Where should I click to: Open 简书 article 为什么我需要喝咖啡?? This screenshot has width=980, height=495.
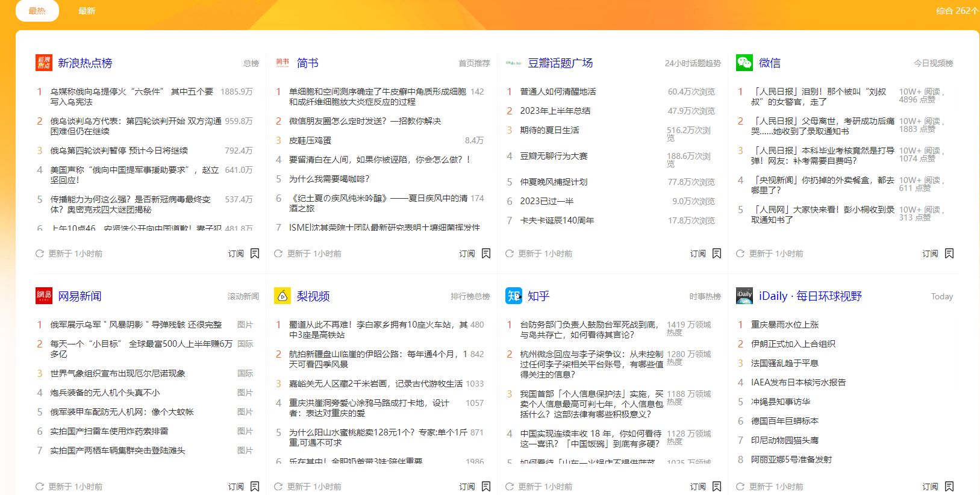click(x=329, y=179)
